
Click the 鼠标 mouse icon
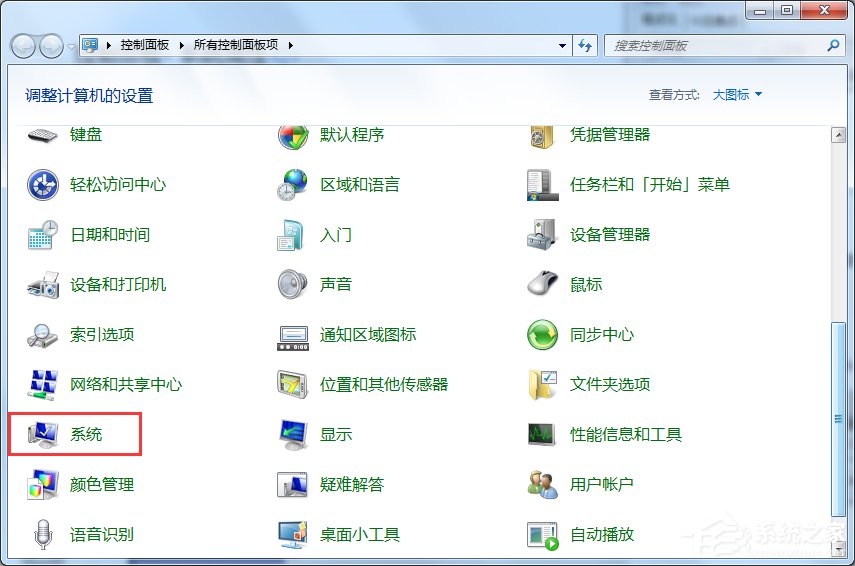[x=543, y=283]
